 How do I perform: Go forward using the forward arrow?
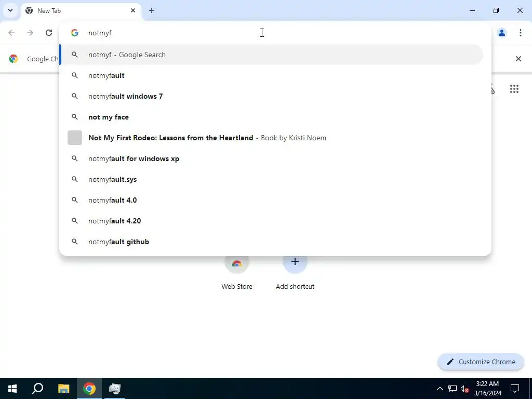click(x=30, y=33)
